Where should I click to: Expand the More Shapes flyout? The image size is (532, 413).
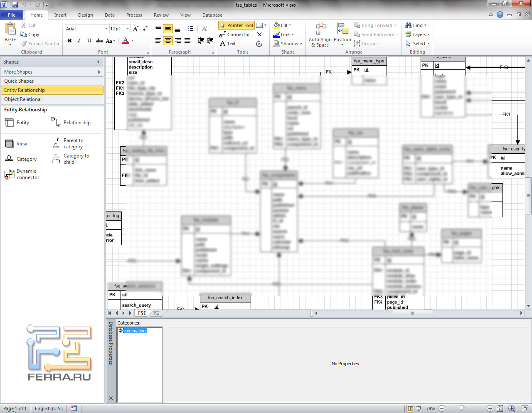tap(52, 72)
